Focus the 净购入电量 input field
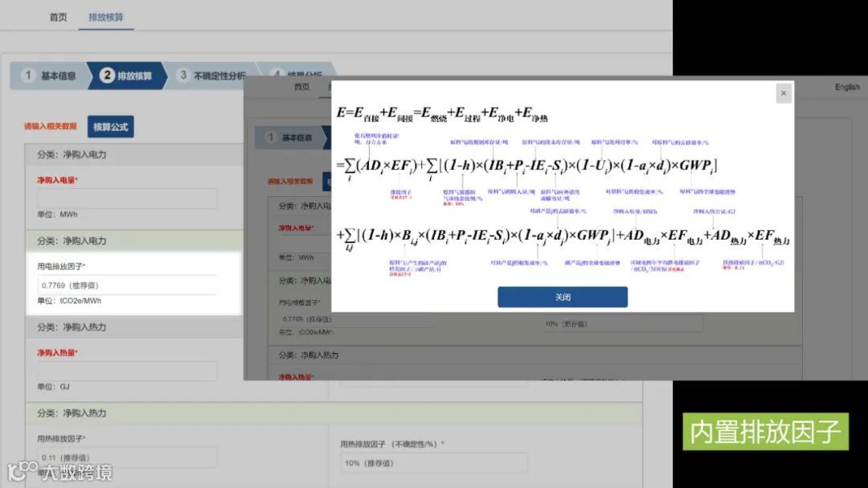 click(x=127, y=199)
